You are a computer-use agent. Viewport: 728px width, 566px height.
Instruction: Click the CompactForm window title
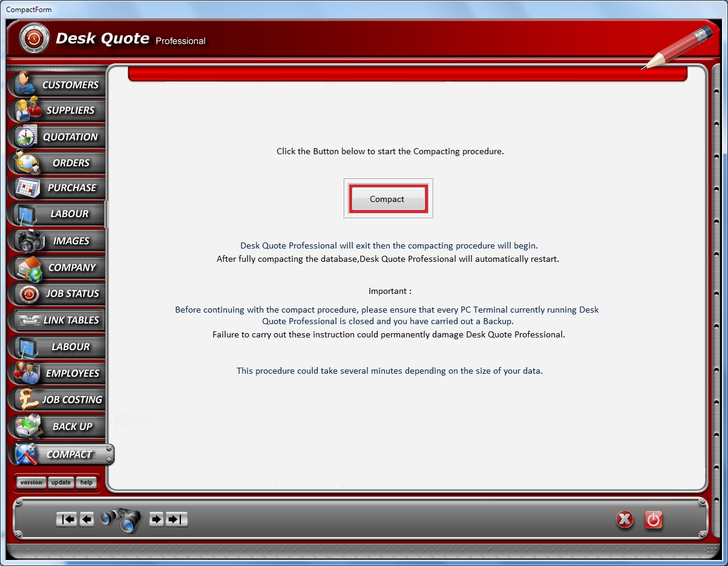click(28, 10)
